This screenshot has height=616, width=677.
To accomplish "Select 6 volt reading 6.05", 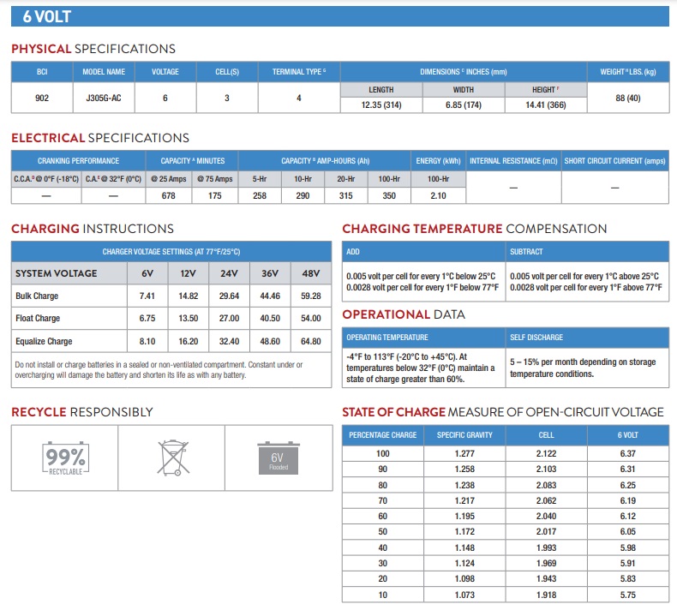I will pyautogui.click(x=628, y=531).
